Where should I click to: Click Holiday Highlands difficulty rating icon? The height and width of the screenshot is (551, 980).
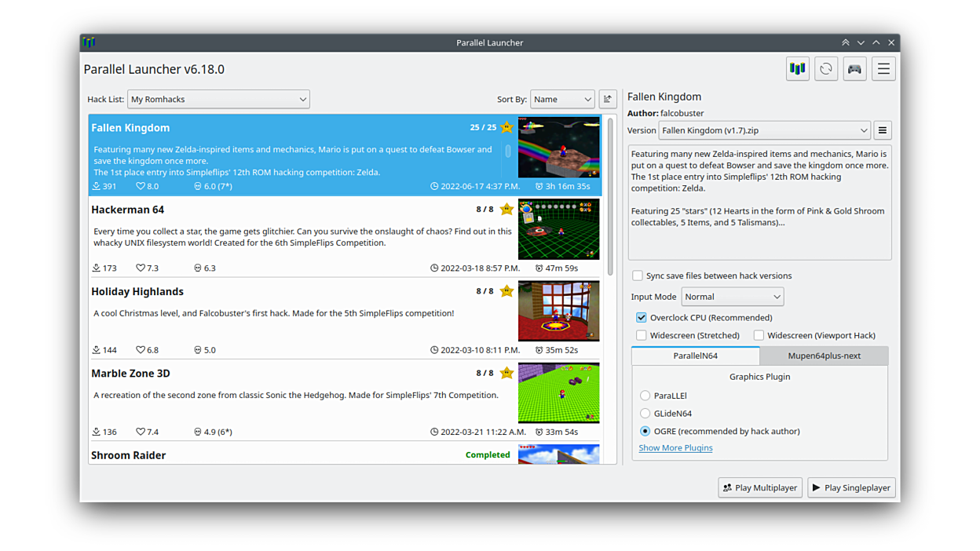click(198, 350)
